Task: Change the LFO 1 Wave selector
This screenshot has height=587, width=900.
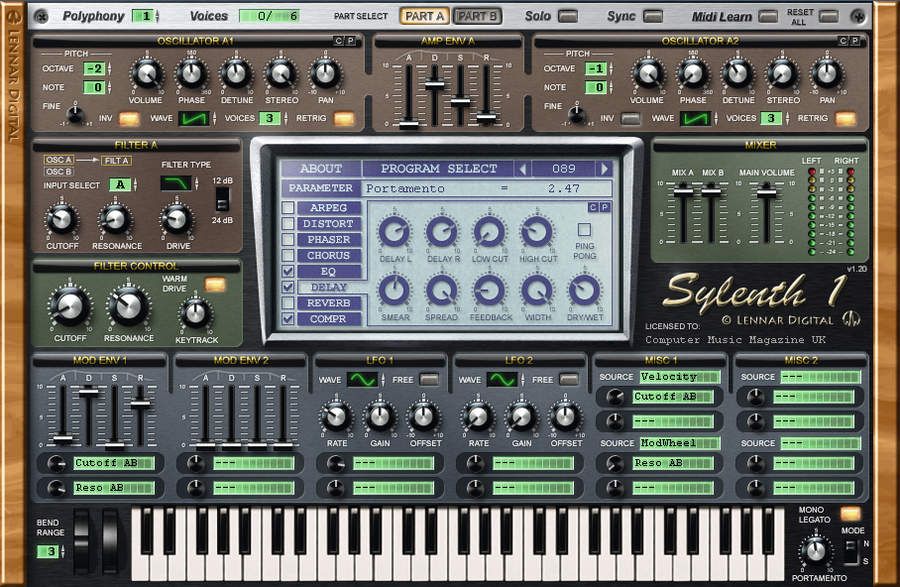Action: pos(363,380)
